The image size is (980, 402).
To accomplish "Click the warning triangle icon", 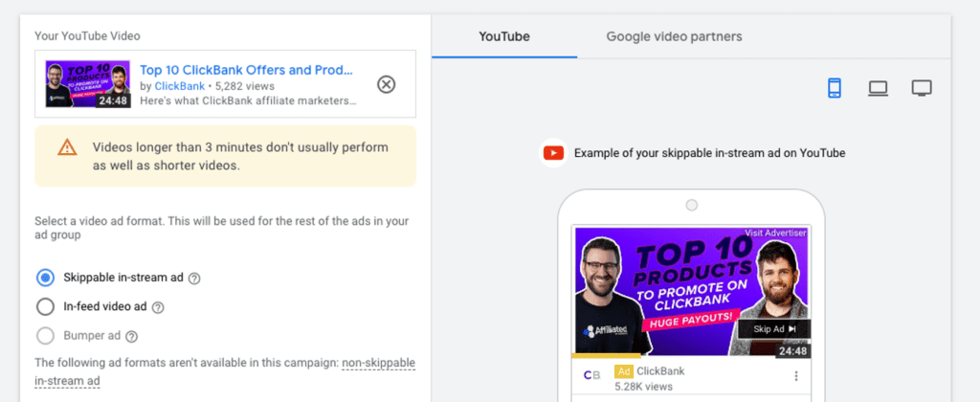I will point(66,147).
